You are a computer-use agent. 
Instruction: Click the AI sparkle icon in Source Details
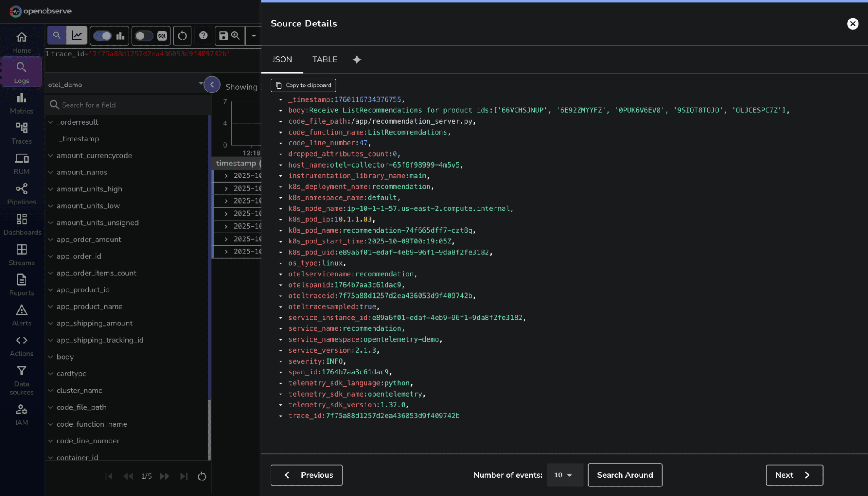(x=356, y=60)
